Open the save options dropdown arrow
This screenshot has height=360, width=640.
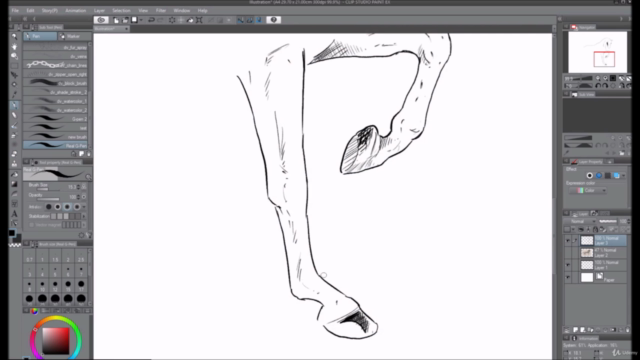141,20
